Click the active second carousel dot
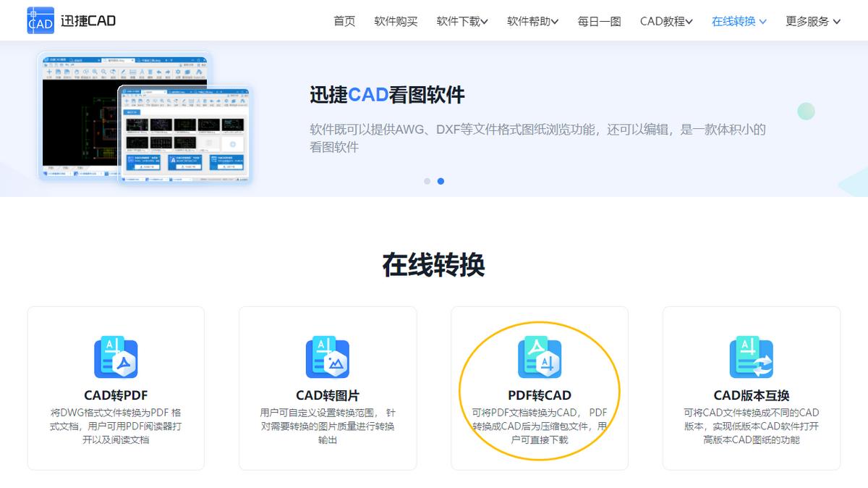 click(x=442, y=181)
